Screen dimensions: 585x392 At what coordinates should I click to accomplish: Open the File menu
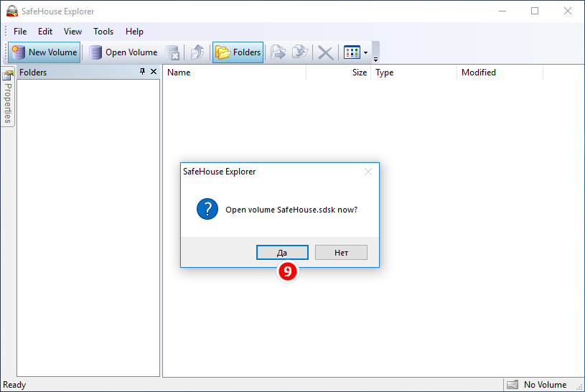tap(20, 32)
